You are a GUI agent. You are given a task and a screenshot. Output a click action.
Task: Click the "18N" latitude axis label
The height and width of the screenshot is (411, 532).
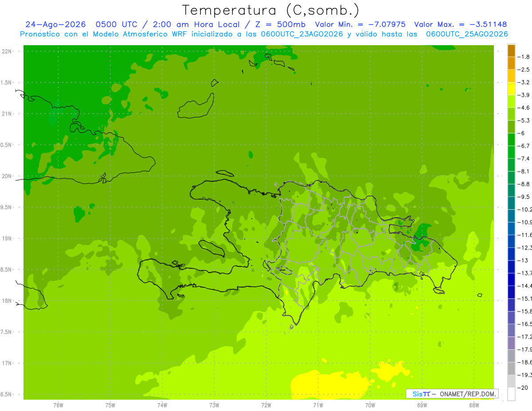coord(8,301)
